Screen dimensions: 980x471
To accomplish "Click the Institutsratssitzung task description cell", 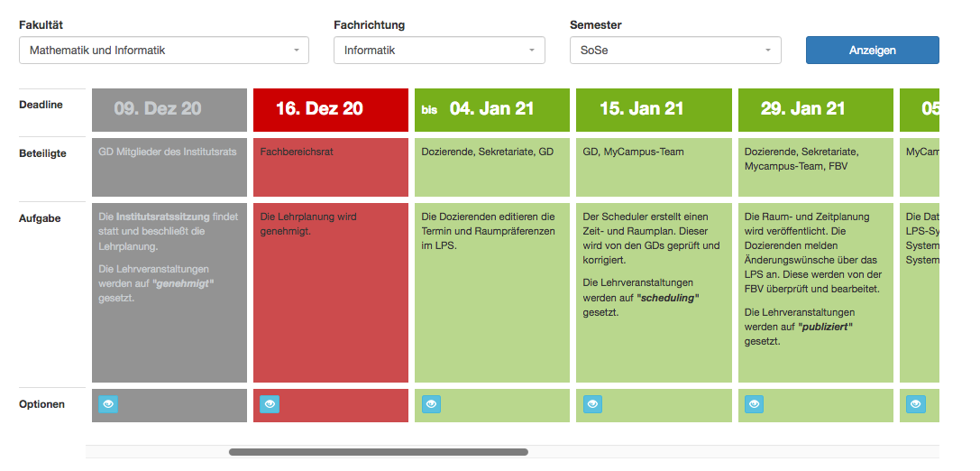I will click(x=169, y=292).
